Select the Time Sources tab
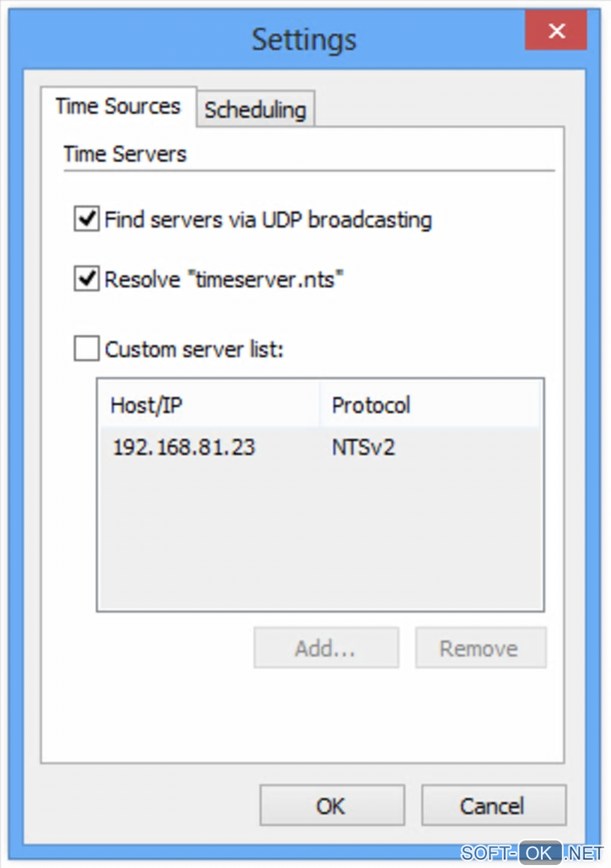Viewport: 611px width, 868px height. (x=118, y=107)
